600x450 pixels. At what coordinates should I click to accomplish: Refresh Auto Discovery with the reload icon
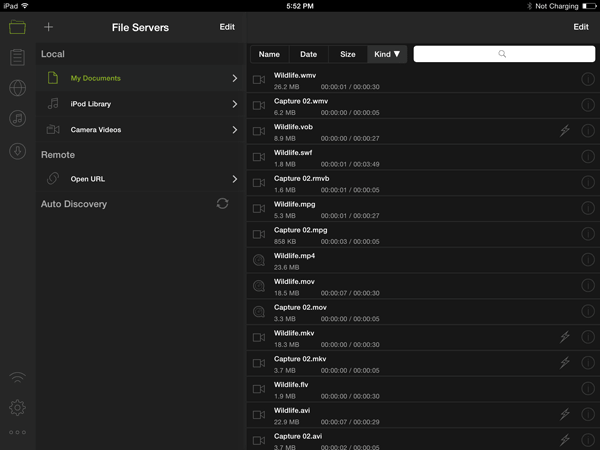tap(222, 204)
